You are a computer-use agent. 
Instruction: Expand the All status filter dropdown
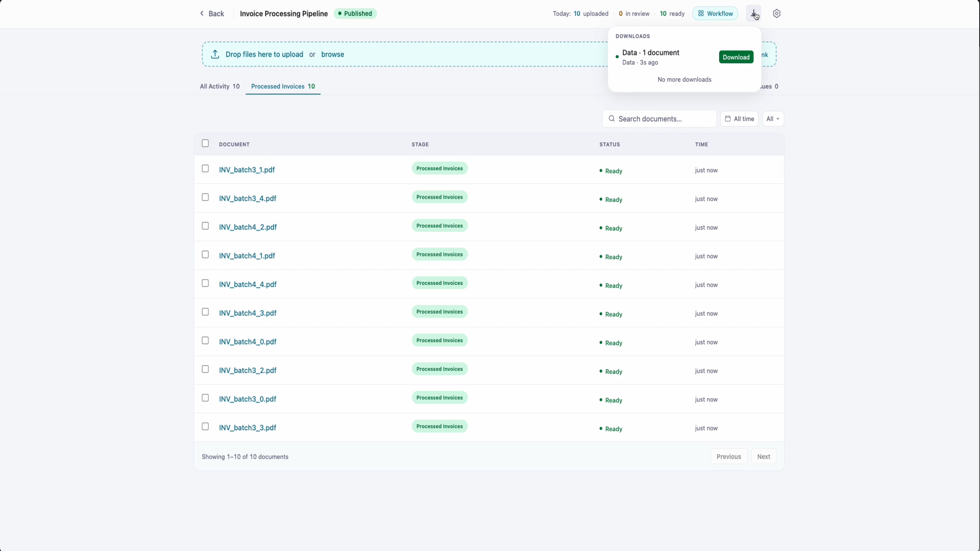[773, 119]
